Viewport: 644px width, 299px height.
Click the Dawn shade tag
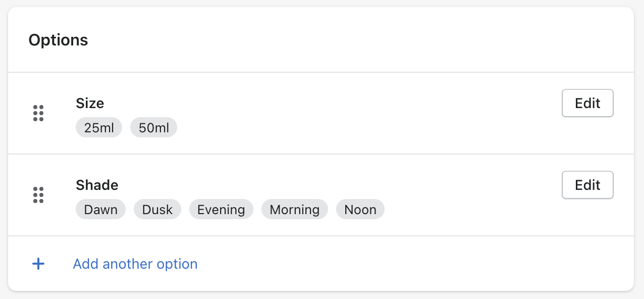(x=100, y=210)
